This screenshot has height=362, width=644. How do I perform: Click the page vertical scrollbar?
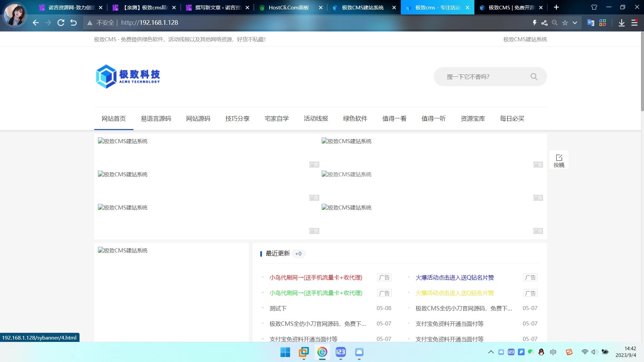[x=642, y=72]
